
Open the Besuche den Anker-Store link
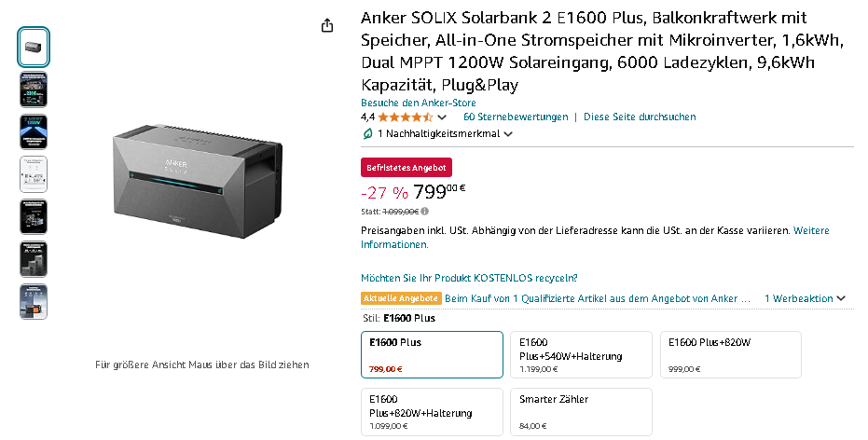coord(419,103)
